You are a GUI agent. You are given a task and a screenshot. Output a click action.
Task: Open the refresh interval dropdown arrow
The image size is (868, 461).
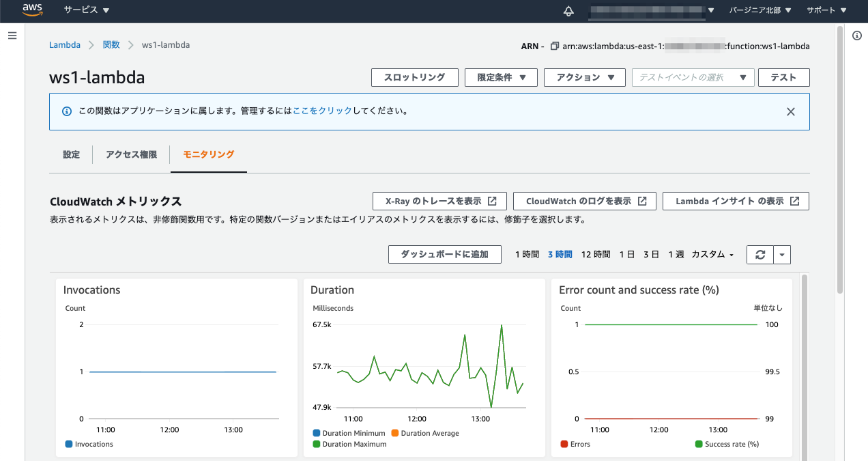click(x=782, y=255)
